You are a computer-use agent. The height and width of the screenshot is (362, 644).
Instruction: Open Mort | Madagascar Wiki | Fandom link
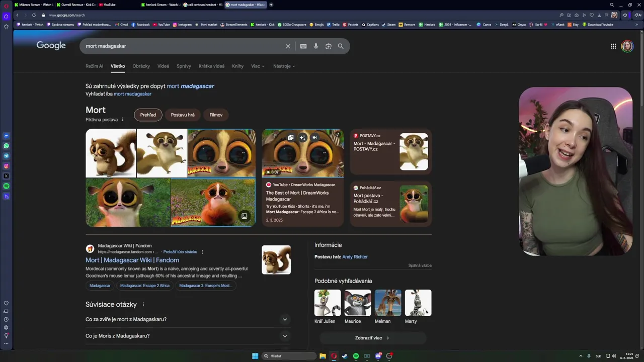coord(132,260)
